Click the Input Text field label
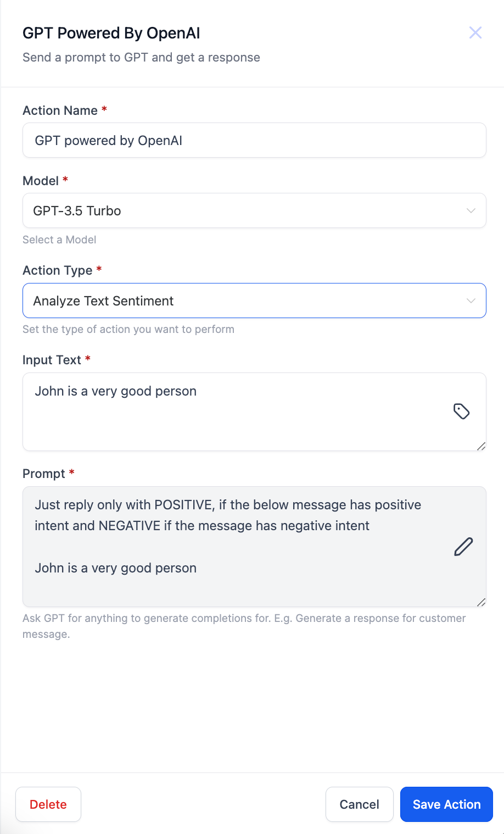 tap(52, 360)
